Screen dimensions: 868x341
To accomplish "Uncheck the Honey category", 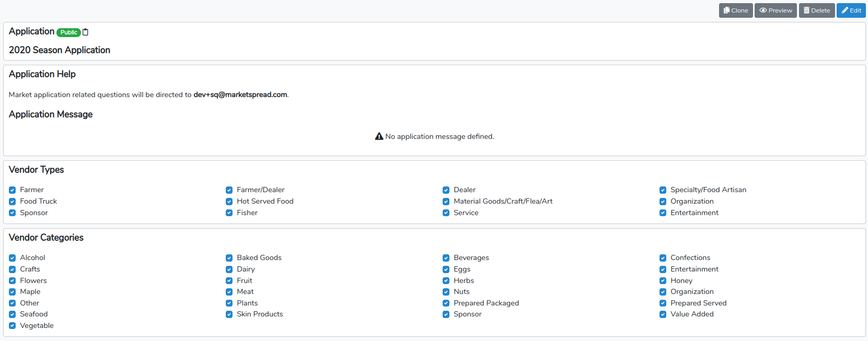I will pos(663,281).
